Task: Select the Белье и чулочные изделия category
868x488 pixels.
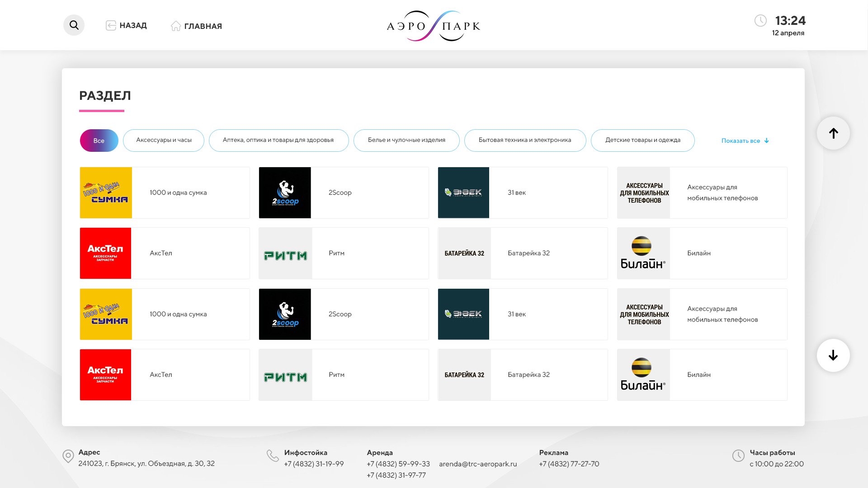Action: [x=406, y=140]
